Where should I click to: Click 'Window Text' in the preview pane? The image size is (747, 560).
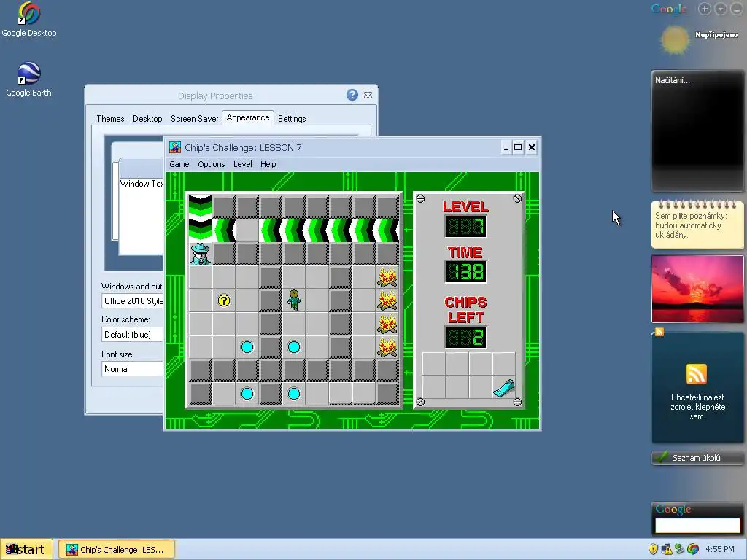[x=142, y=183]
